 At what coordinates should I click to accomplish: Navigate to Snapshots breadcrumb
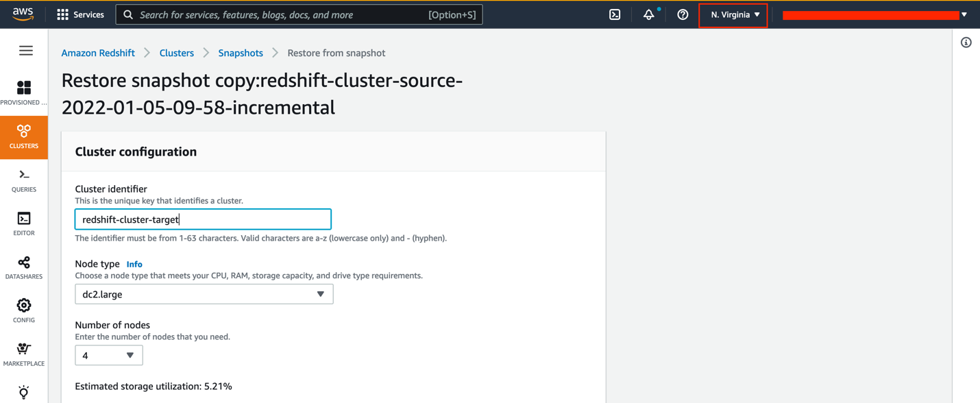pos(241,53)
